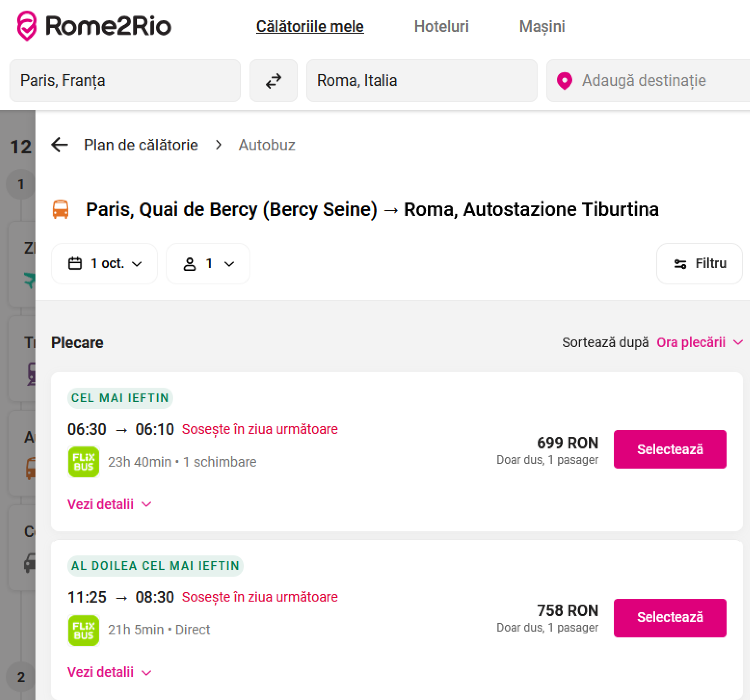Viewport: 750px width, 700px height.
Task: Click the Paris, Franța origin field
Action: tap(125, 81)
